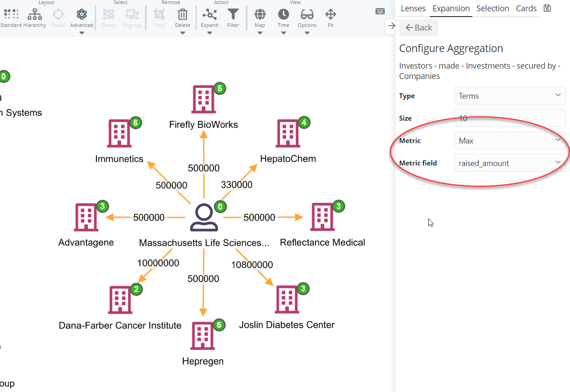This screenshot has height=392, width=570.
Task: Apply the Standard layout
Action: [11, 18]
